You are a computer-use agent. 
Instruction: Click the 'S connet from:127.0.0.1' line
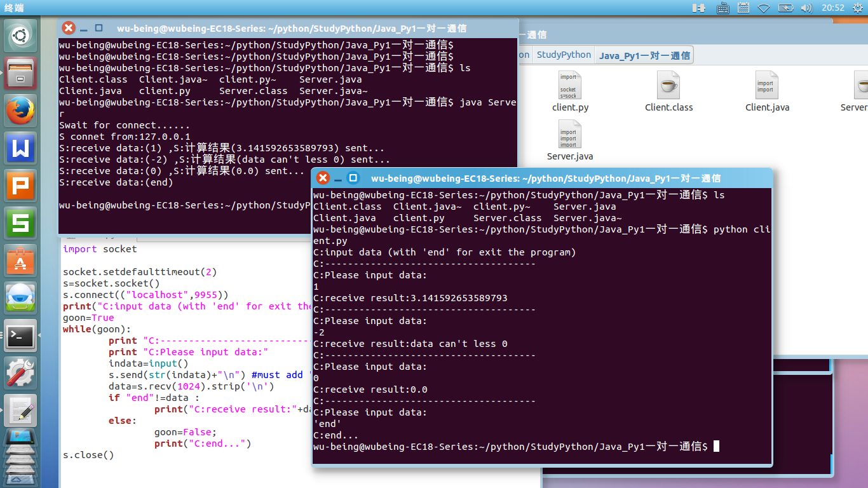pos(125,137)
